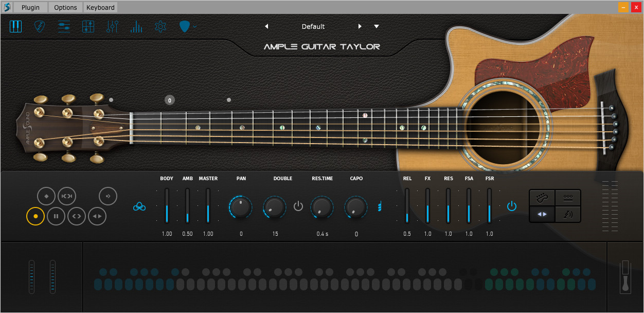Select the three-dots bar mode button
Screen dimensions: 644x313
coord(568,198)
